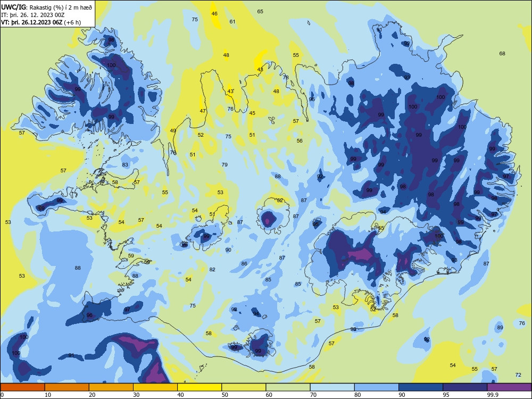Click the '10' legend scale label
This screenshot has width=532, height=399.
pyautogui.click(x=48, y=395)
